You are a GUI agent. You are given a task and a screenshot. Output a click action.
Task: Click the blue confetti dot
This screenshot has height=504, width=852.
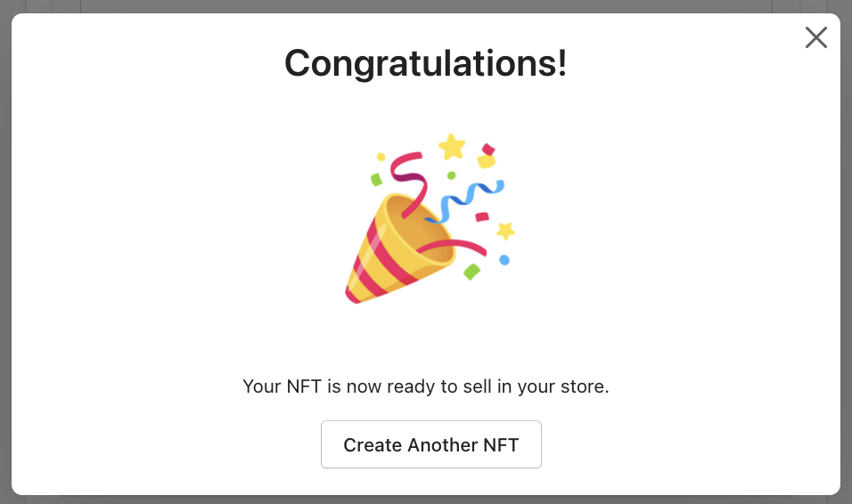pos(504,260)
